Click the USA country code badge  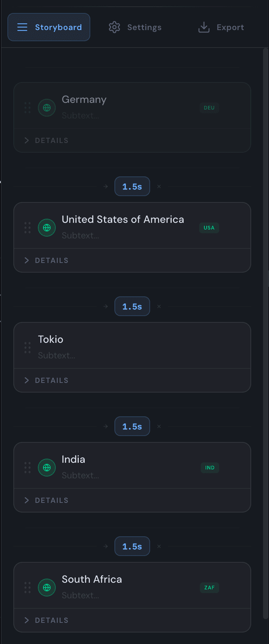tap(209, 228)
